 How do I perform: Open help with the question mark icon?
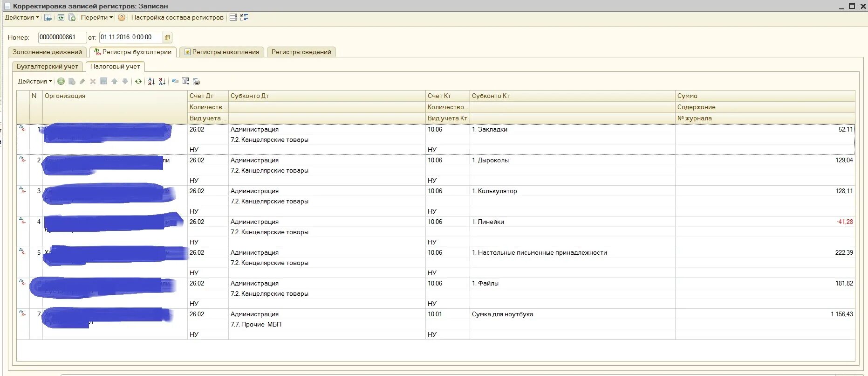tap(122, 17)
